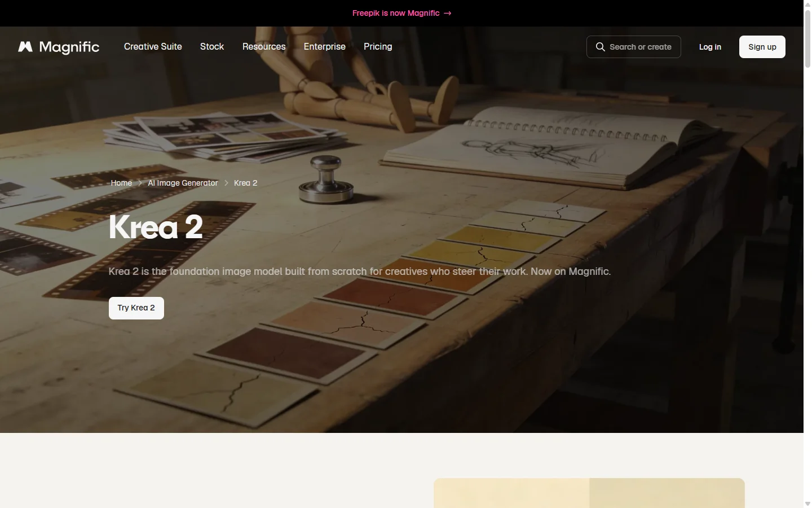Open AI Image Generator breadcrumb link

tap(183, 183)
